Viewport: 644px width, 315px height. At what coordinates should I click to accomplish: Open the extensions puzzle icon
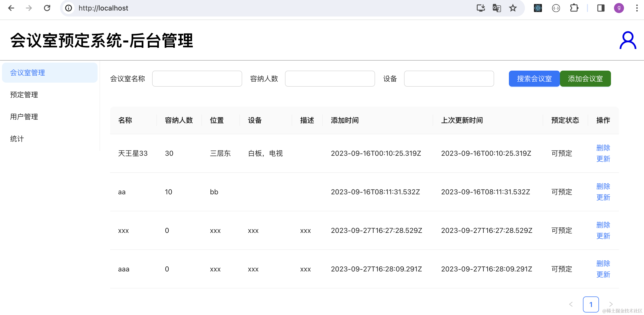(574, 8)
